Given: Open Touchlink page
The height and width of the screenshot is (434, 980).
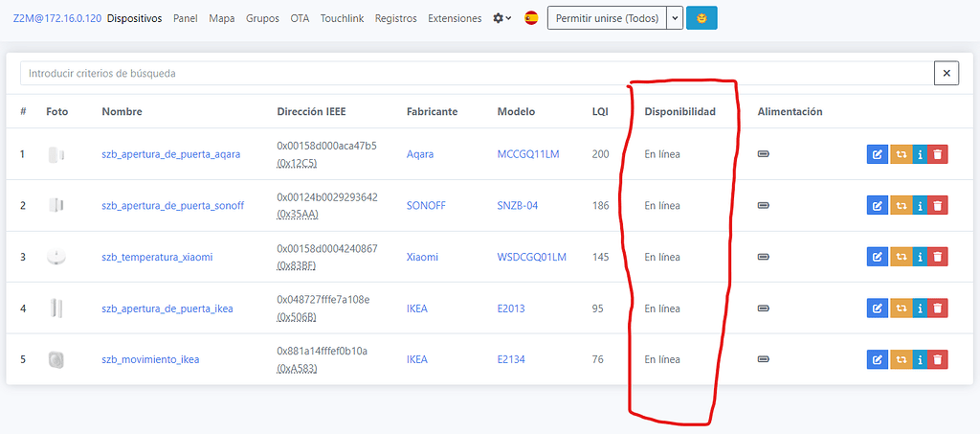Looking at the screenshot, I should [343, 18].
